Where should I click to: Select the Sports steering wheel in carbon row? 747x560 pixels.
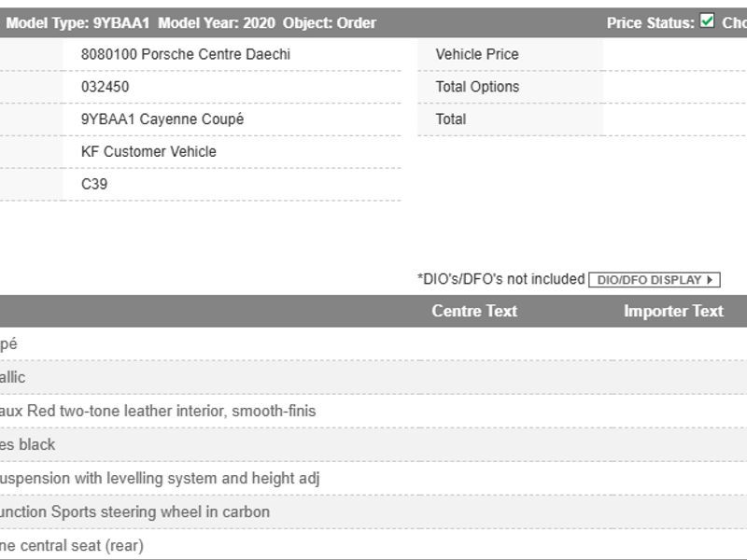tap(135, 511)
